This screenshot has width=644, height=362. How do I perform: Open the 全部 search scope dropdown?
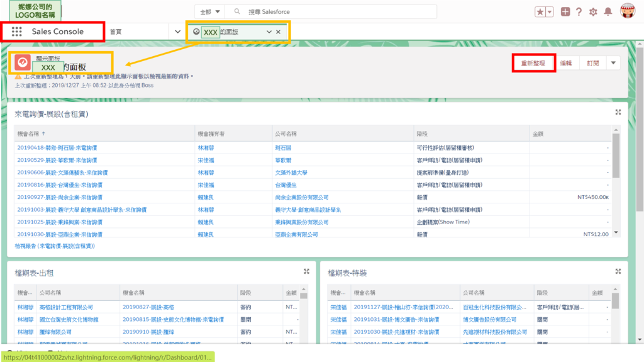coord(210,12)
